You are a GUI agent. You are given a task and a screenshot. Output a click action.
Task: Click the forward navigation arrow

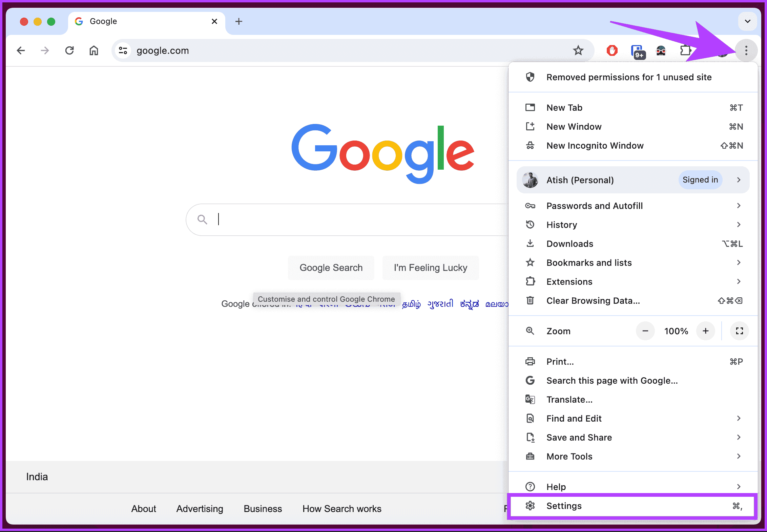click(45, 51)
